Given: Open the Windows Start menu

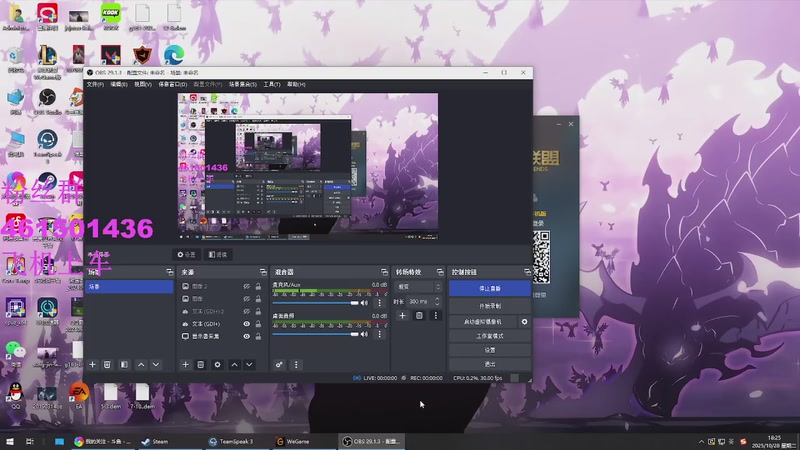Looking at the screenshot, I should (10, 442).
